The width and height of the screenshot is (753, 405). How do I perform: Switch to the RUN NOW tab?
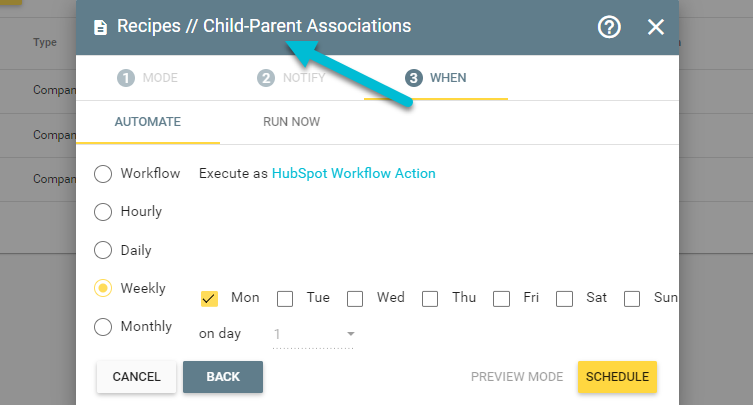click(x=291, y=122)
